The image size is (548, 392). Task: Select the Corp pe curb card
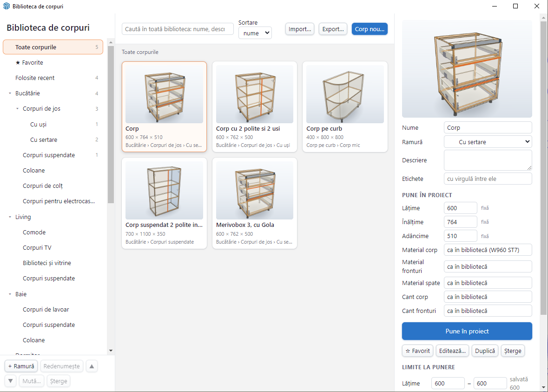pos(345,106)
